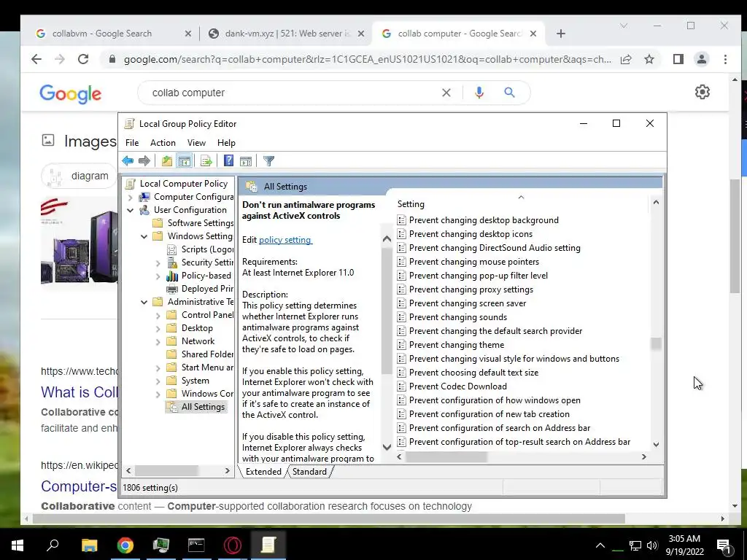Viewport: 747px width, 560px height.
Task: Expand Policy-based QoS tree node
Action: [158, 276]
